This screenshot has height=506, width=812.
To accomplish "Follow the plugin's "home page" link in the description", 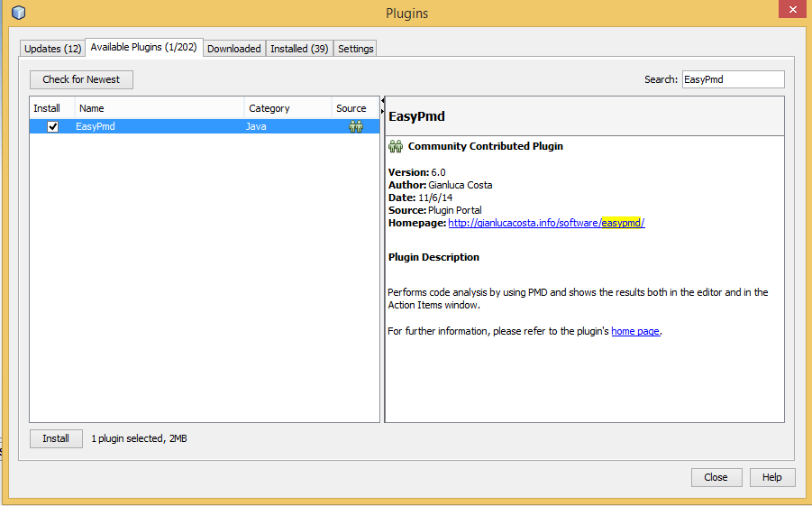I will tap(635, 331).
